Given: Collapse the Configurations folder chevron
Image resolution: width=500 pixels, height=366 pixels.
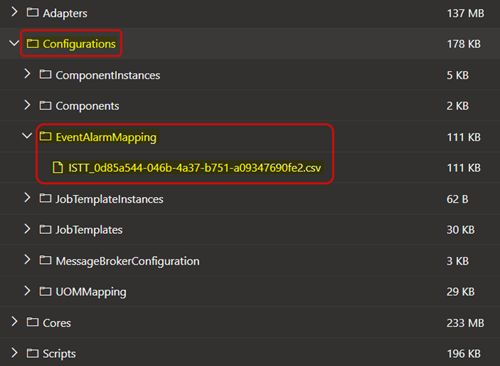Looking at the screenshot, I should [14, 43].
